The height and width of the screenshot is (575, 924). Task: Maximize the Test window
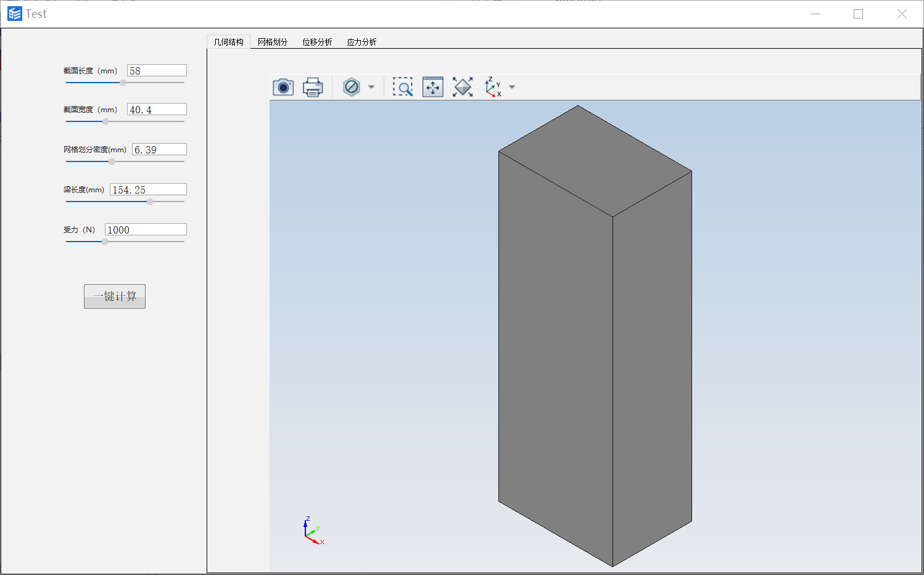(x=858, y=14)
